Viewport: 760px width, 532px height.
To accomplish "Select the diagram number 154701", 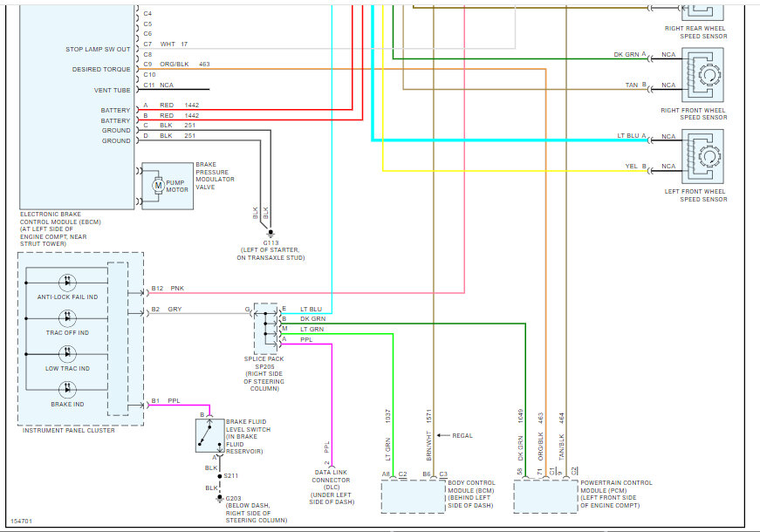I will tap(21, 522).
